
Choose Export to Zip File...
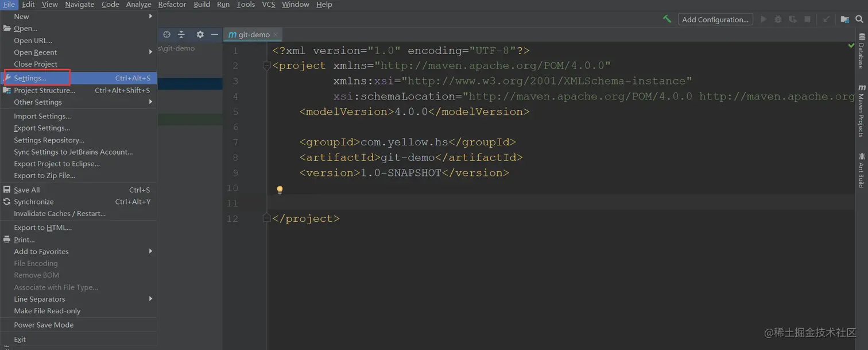coord(79,175)
